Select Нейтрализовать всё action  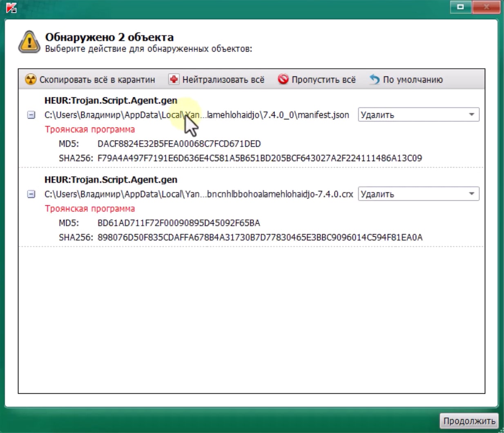point(223,79)
